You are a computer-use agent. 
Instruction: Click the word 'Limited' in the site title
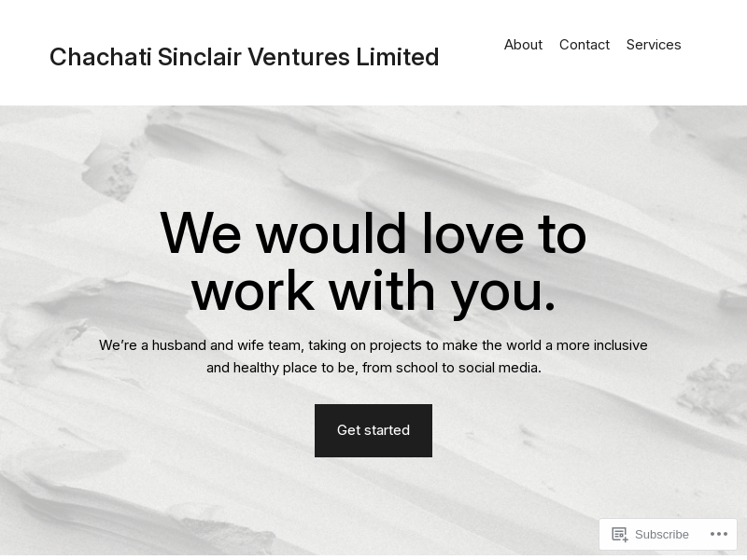click(x=398, y=57)
